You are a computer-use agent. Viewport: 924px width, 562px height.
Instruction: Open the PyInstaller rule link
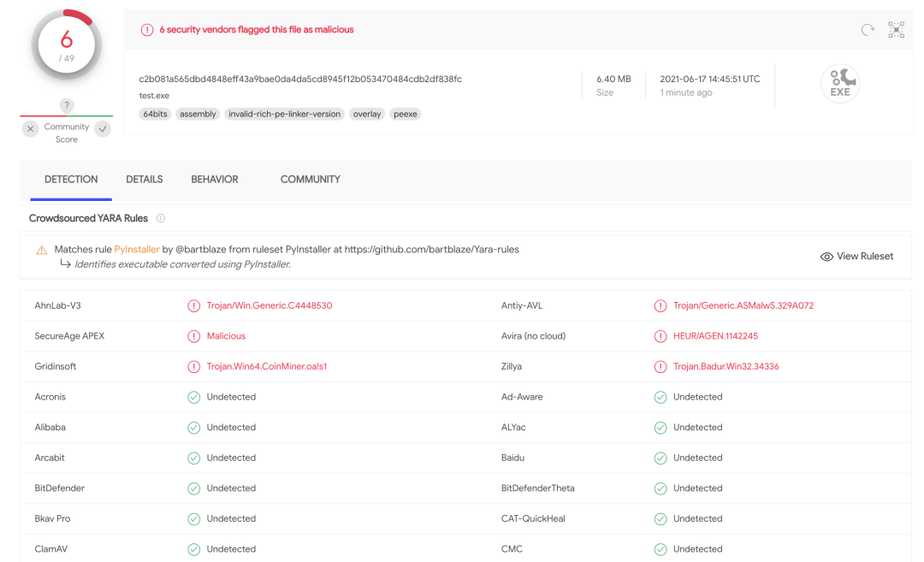(x=137, y=249)
